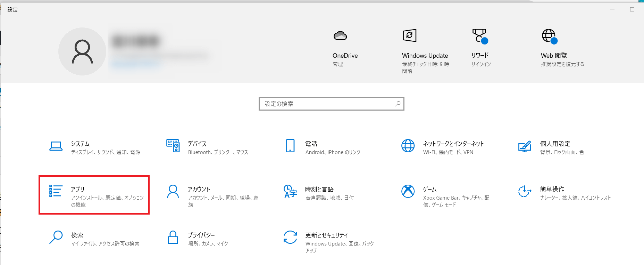Click the 場所、カメラ、マイク description
This screenshot has width=644, height=265.
(208, 243)
